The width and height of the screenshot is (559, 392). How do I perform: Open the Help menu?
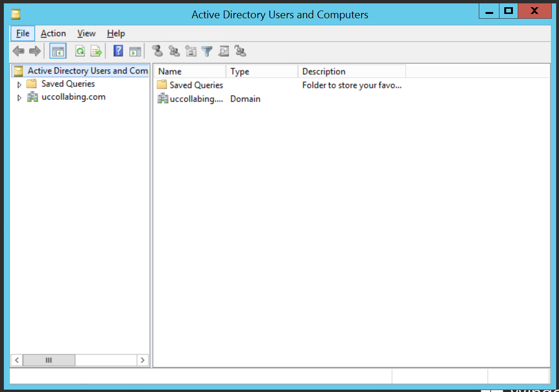tap(116, 34)
